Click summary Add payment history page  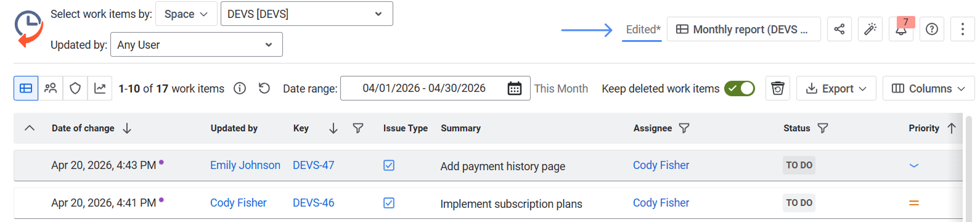pos(503,166)
